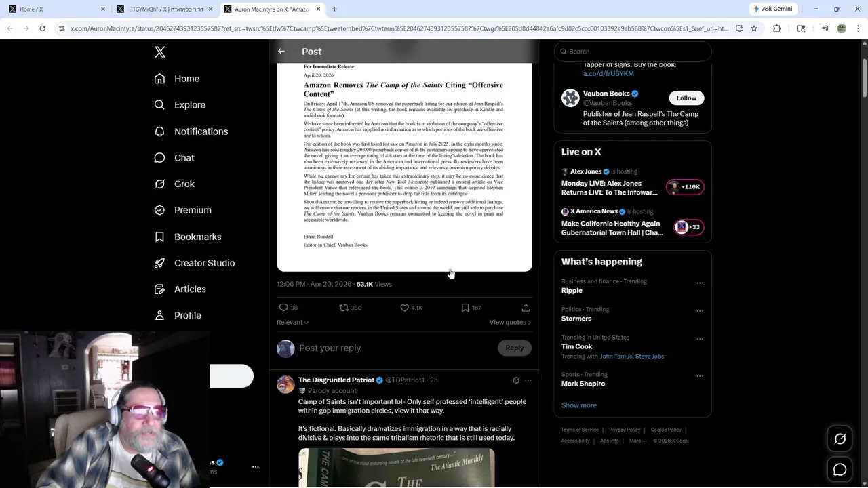Image resolution: width=868 pixels, height=488 pixels.
Task: Open Terms of Service link
Action: 580,430
